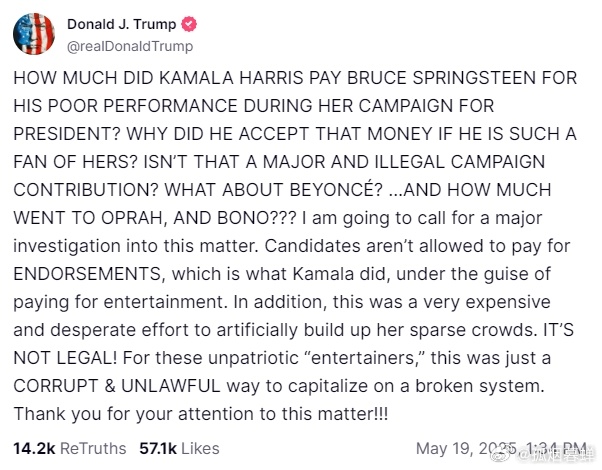This screenshot has height=470, width=602.
Task: Click the 14.2k ReTruths count
Action: (x=35, y=448)
